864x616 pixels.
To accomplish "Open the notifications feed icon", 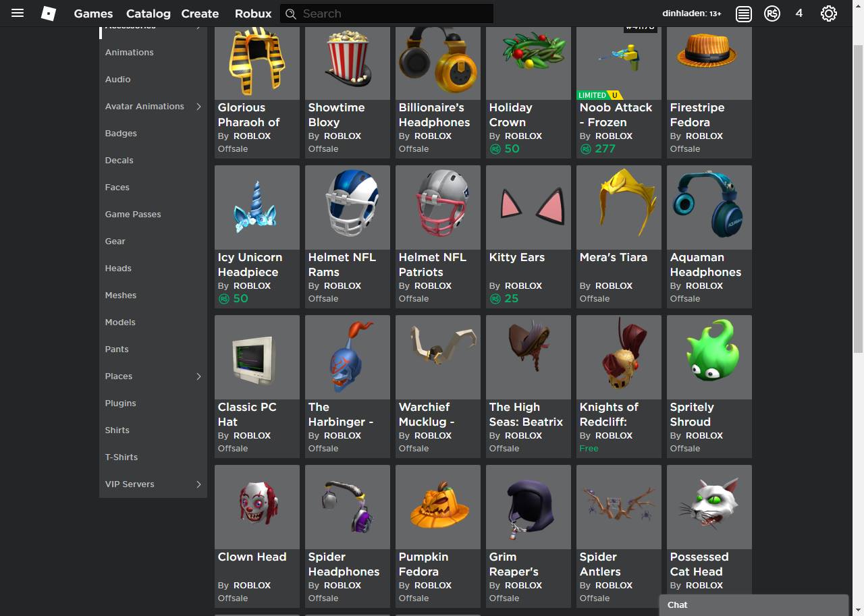I will click(x=744, y=13).
